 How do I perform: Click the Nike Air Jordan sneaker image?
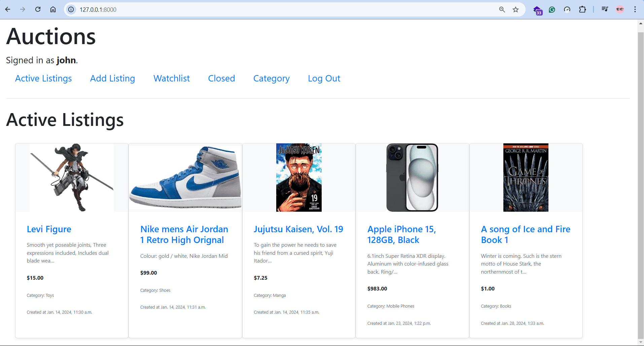(185, 177)
